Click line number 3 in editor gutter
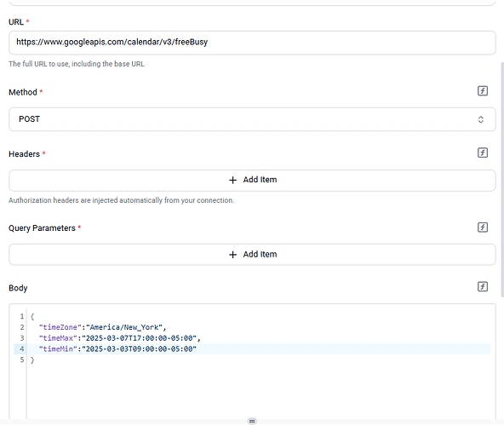The height and width of the screenshot is (426, 504). (x=22, y=338)
